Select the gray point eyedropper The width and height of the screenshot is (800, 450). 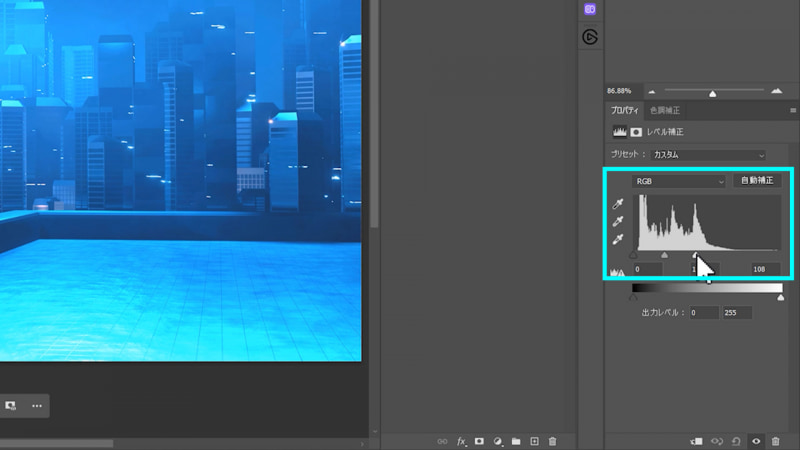click(618, 221)
